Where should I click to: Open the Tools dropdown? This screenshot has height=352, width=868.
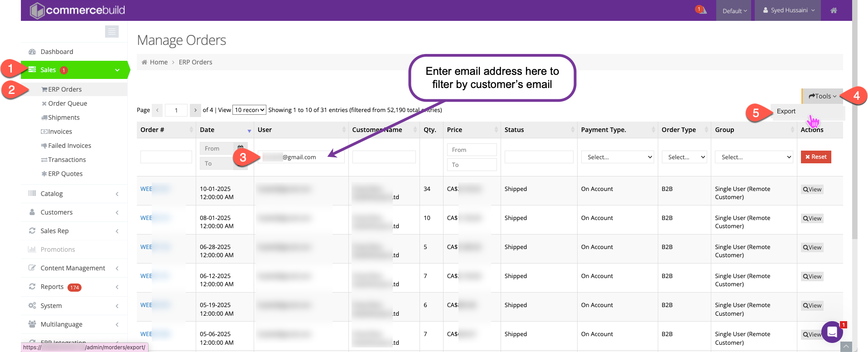pyautogui.click(x=822, y=96)
